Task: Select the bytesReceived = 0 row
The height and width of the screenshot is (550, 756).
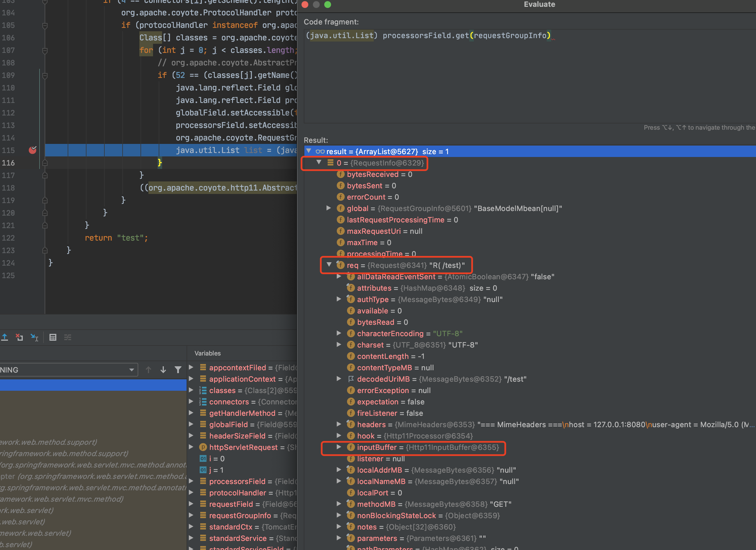Action: click(530, 174)
